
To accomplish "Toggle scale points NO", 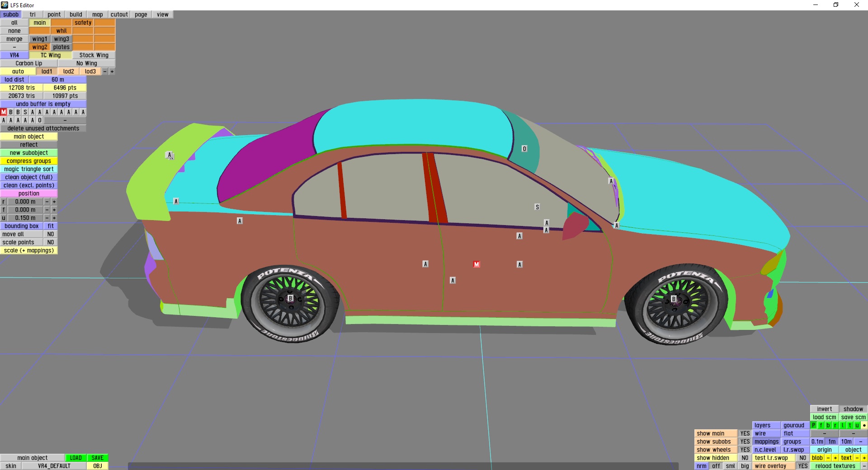I will pyautogui.click(x=51, y=242).
